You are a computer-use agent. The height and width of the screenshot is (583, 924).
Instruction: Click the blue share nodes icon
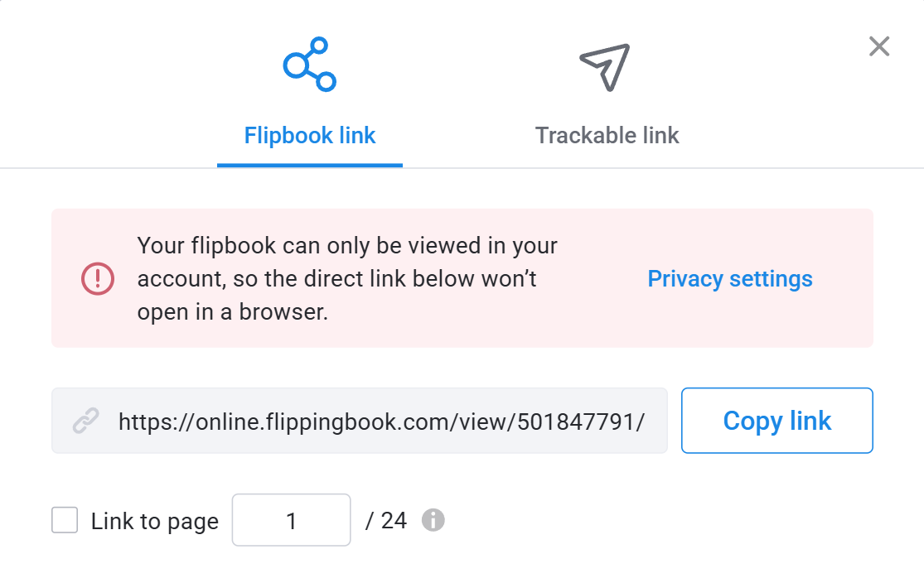click(309, 65)
